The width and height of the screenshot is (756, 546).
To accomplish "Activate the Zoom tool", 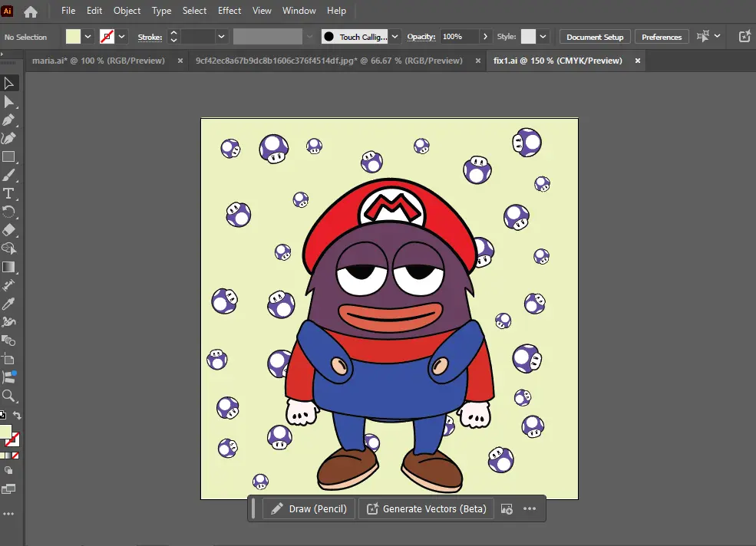I will (x=8, y=396).
